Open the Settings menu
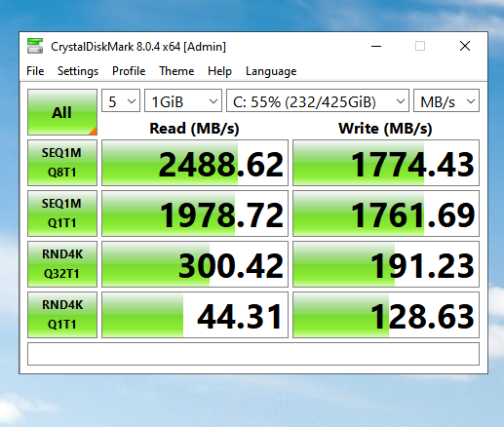 (78, 71)
